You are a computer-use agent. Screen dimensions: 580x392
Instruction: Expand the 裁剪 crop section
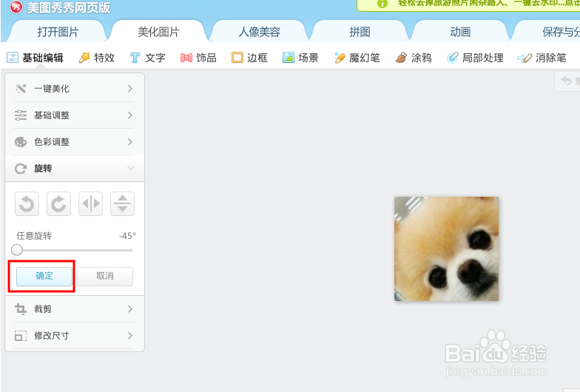tap(74, 309)
